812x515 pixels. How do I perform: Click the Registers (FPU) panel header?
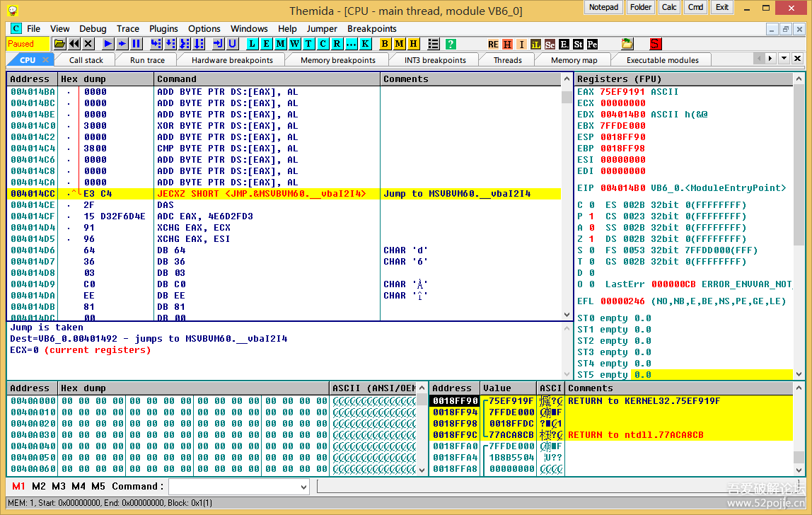tap(684, 79)
